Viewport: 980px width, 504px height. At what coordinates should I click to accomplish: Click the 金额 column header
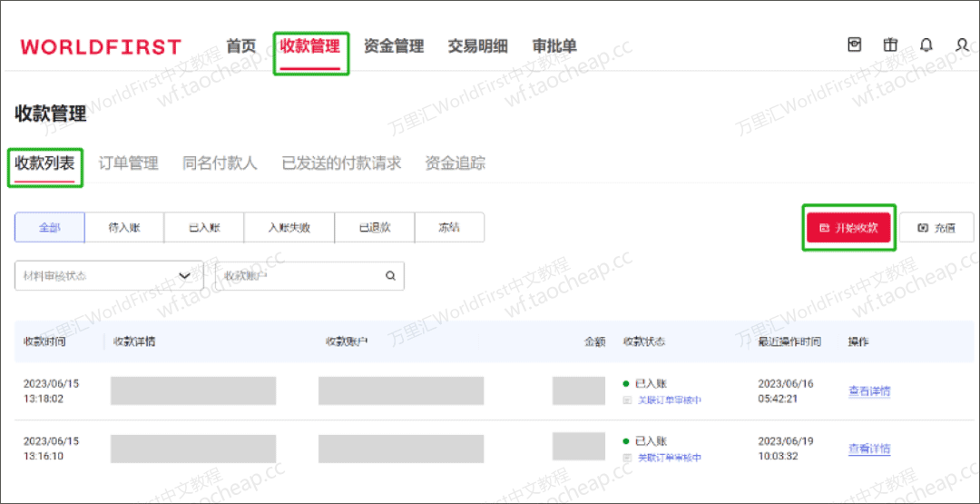594,342
